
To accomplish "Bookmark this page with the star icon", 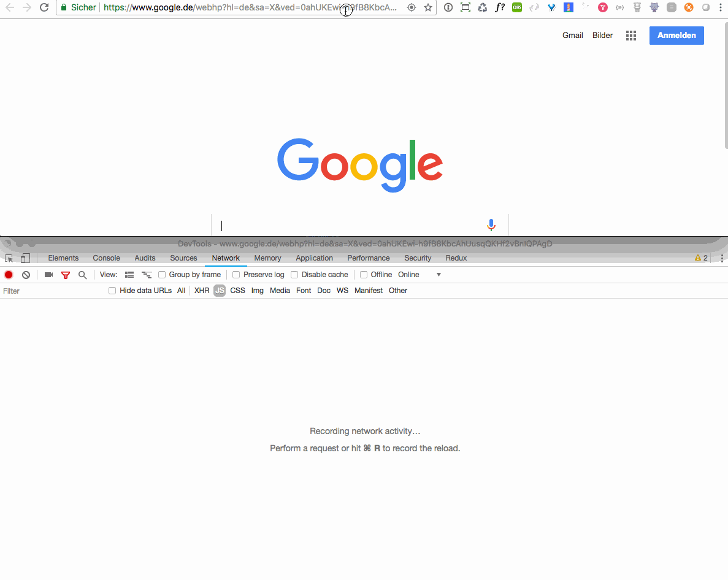I will tap(428, 7).
